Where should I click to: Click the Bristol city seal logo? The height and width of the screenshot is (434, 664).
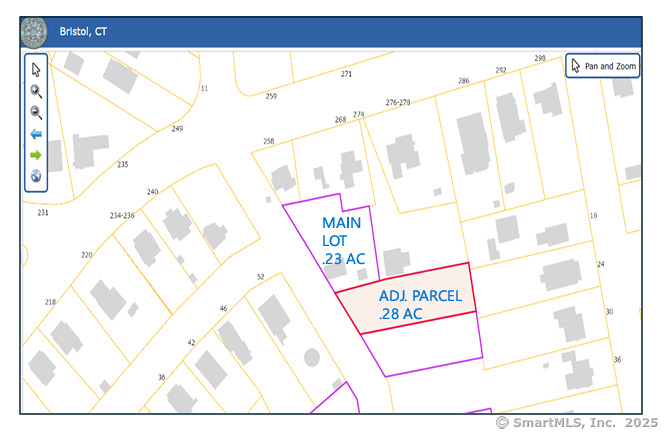click(x=34, y=31)
